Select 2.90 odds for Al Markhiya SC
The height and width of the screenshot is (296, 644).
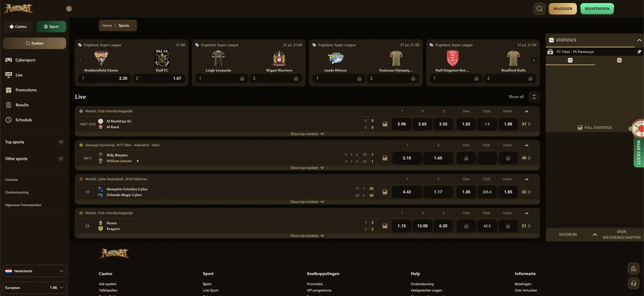point(401,124)
